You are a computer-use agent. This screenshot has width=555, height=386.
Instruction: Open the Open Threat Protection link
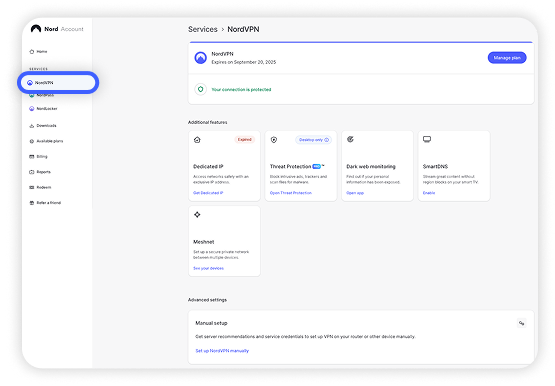[291, 193]
